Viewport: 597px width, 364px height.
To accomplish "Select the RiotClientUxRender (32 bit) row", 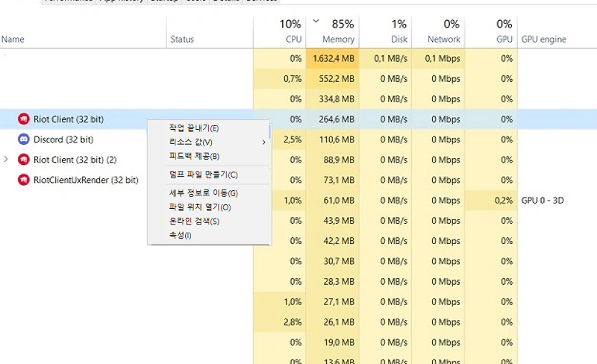I will (x=86, y=180).
